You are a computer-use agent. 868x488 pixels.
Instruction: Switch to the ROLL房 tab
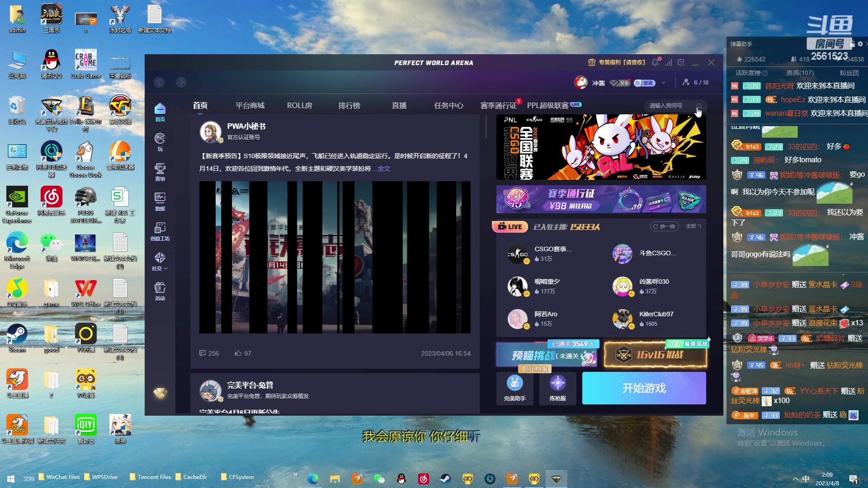point(299,105)
